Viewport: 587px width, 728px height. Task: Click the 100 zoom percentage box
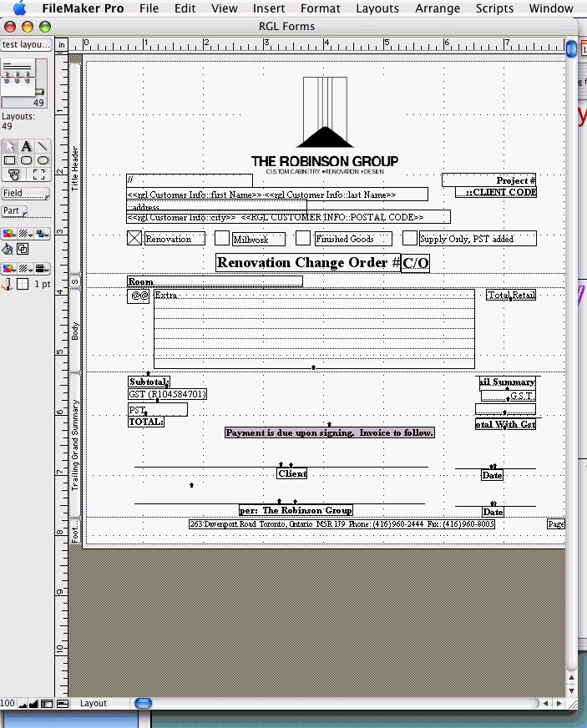click(x=8, y=704)
